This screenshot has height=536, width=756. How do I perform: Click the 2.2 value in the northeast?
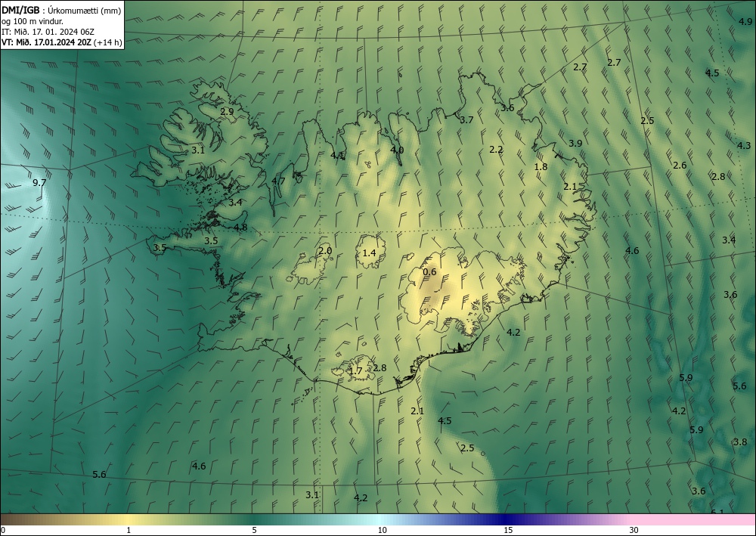point(496,150)
